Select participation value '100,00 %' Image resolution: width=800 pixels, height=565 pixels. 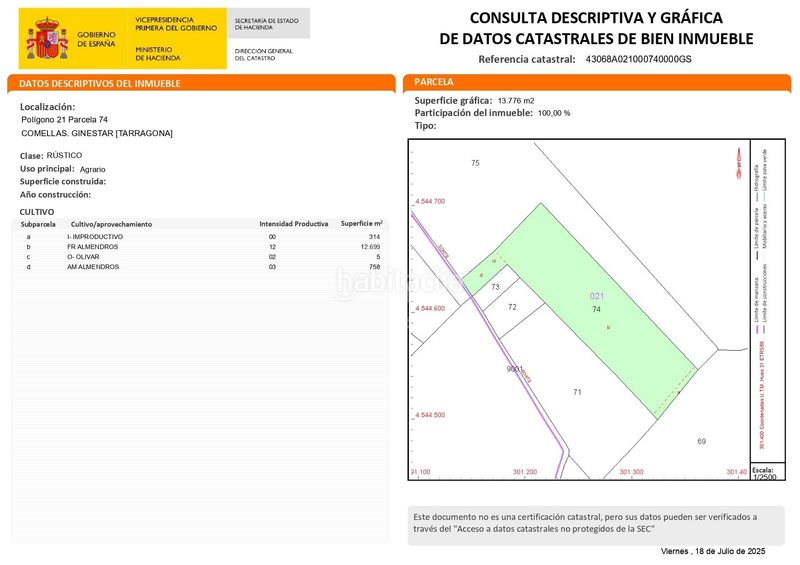pyautogui.click(x=554, y=113)
